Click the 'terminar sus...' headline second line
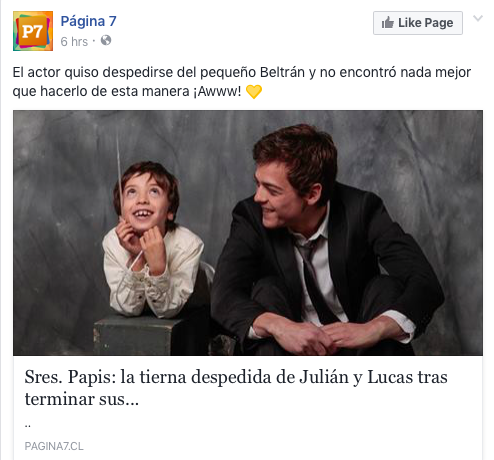 pyautogui.click(x=82, y=399)
